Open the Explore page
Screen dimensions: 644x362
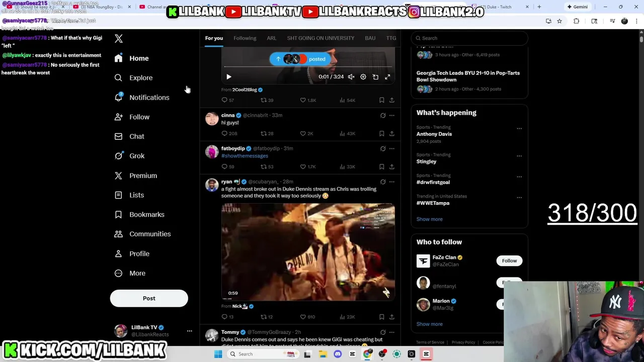pos(133,78)
